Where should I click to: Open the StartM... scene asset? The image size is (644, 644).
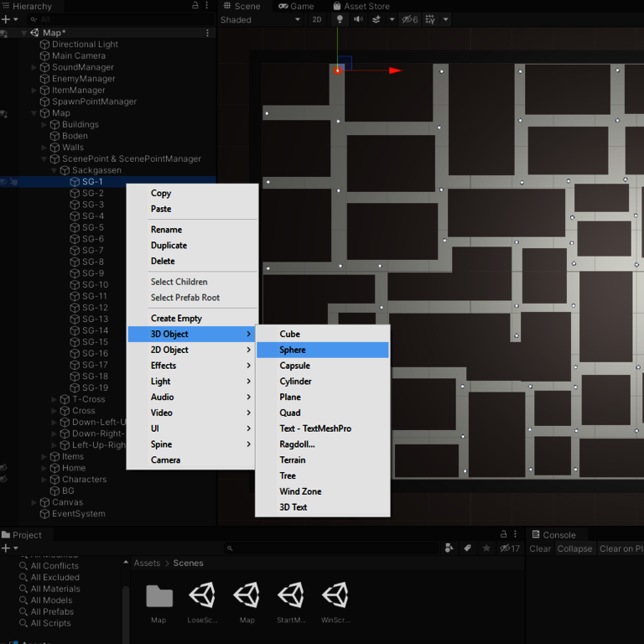[x=291, y=595]
